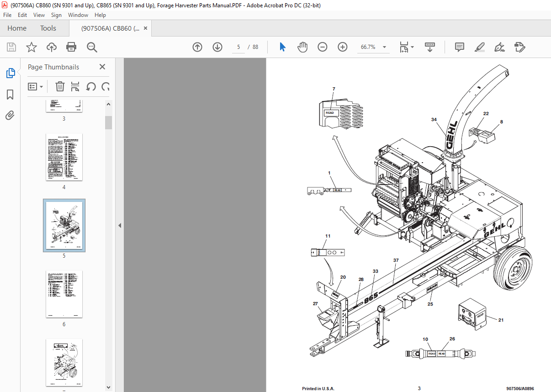
Task: Click the thumbnails scrollbar down arrow
Action: pyautogui.click(x=109, y=387)
